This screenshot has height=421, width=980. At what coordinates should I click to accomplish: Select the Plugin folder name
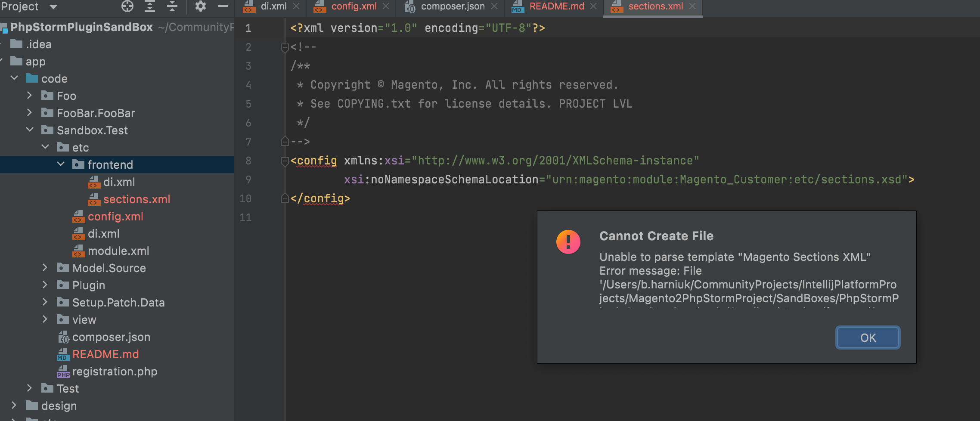[x=89, y=285]
